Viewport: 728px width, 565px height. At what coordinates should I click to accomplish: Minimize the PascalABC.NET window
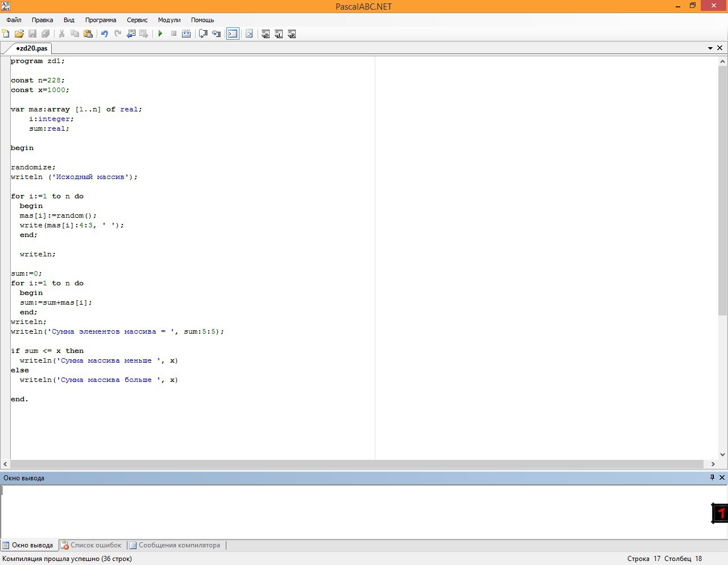[x=678, y=6]
